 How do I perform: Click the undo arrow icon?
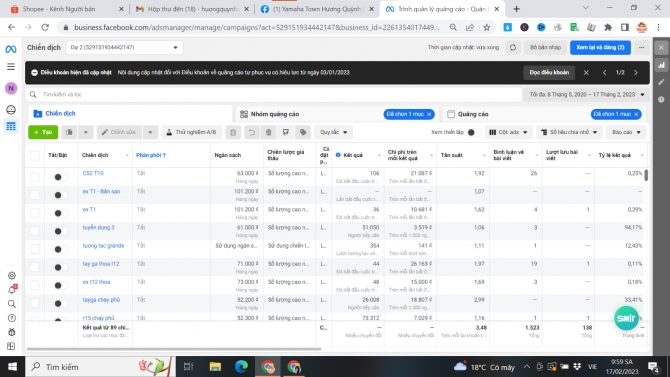coord(251,133)
